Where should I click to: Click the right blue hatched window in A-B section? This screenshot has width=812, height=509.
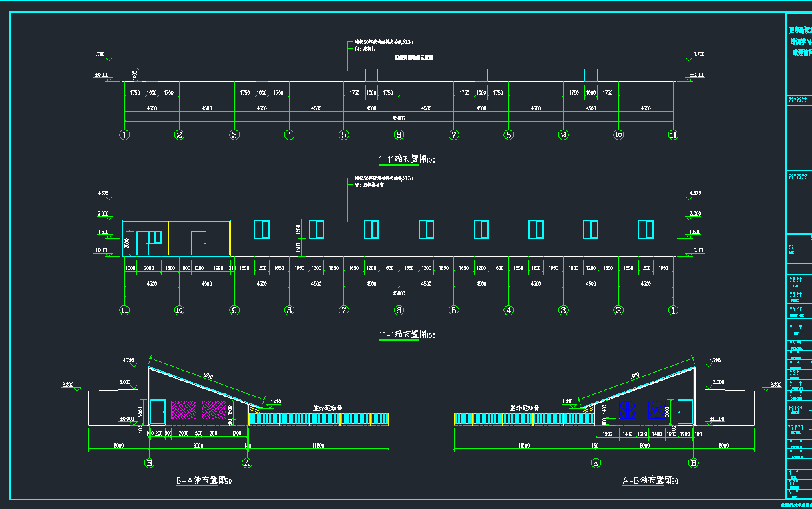[656, 409]
